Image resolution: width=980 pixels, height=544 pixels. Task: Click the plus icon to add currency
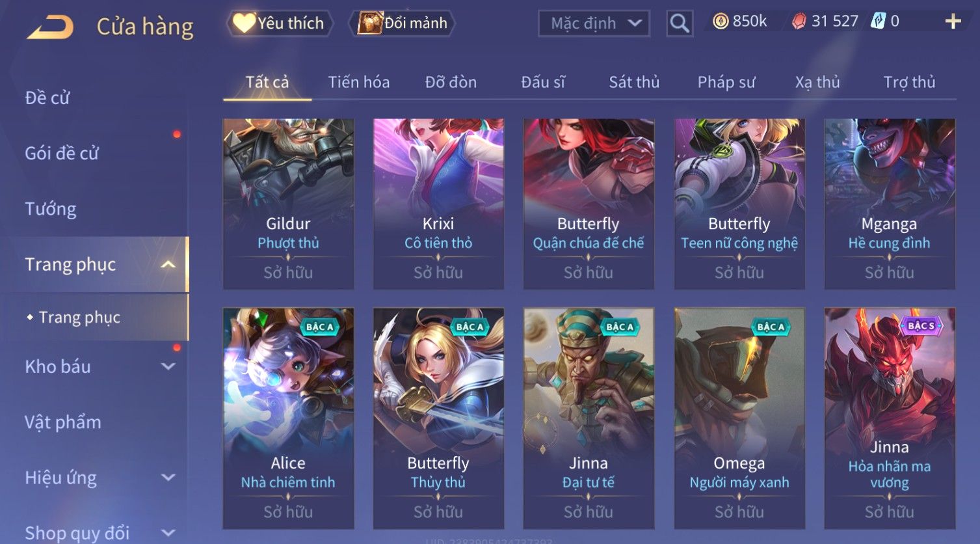pos(953,21)
